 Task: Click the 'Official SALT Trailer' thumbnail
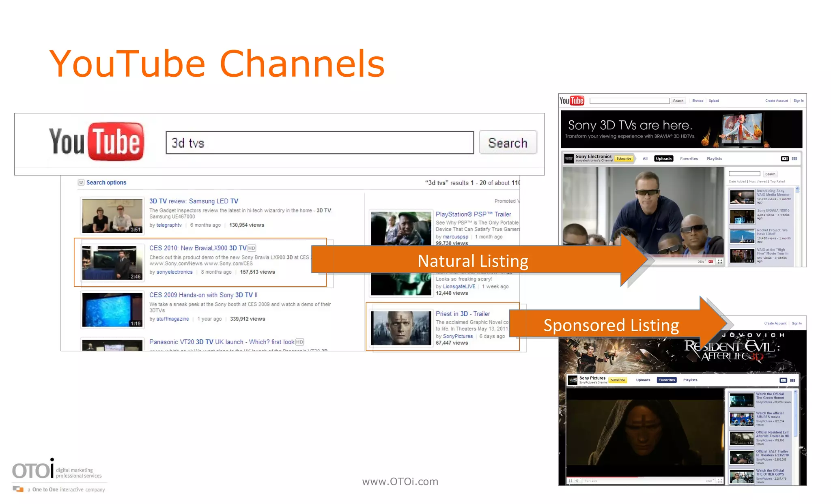coord(741,457)
